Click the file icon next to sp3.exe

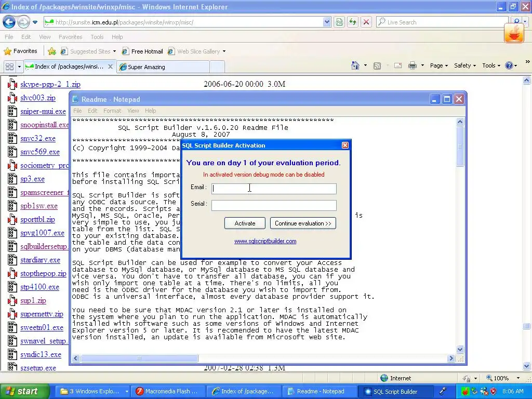click(12, 179)
